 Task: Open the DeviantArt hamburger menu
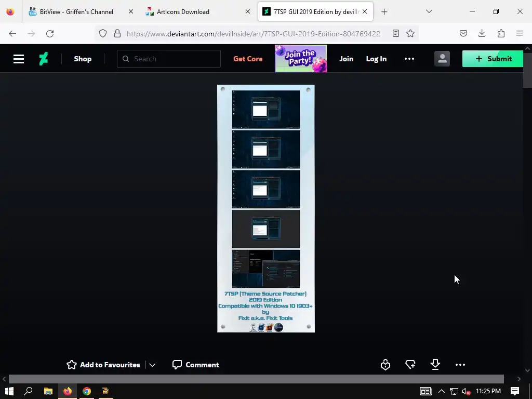[19, 59]
